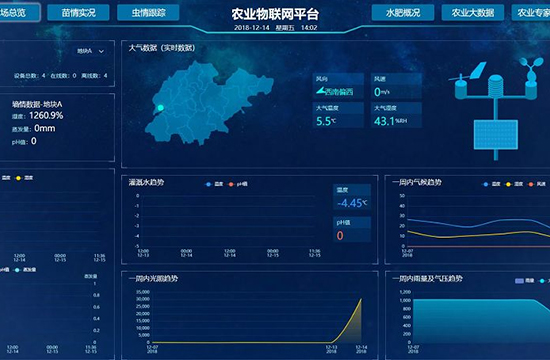Click the 温度 -4.45℃ irrigation card
Screen dimensions: 550x360
(x=352, y=197)
